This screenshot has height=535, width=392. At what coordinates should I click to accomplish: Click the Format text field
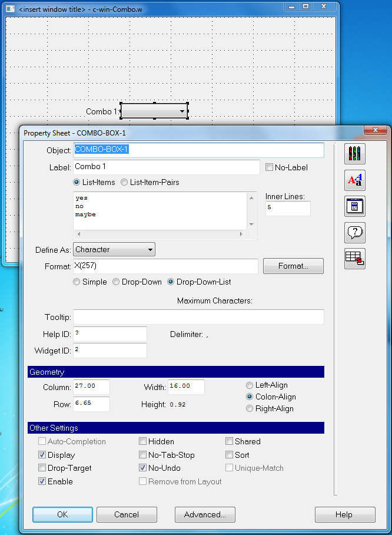pos(165,266)
